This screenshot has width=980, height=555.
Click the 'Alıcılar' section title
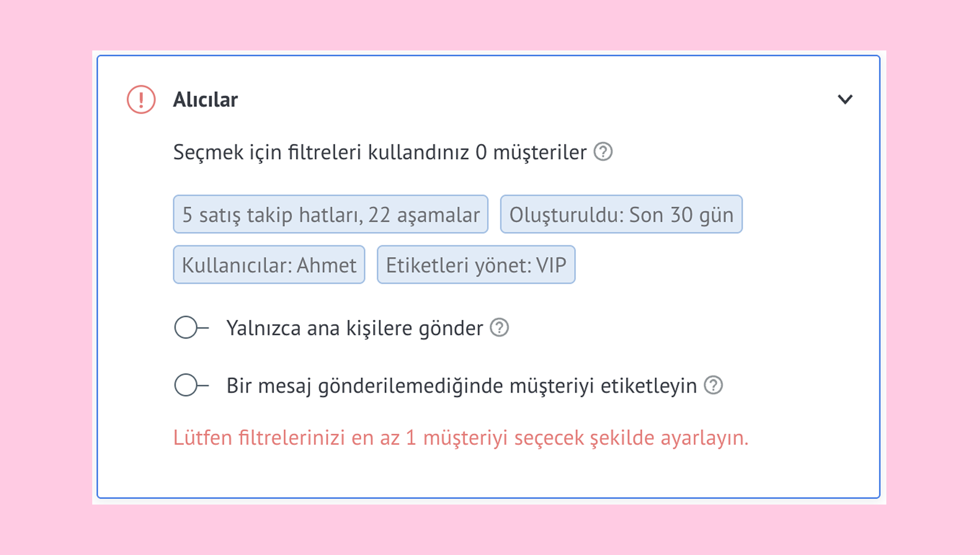coord(205,100)
